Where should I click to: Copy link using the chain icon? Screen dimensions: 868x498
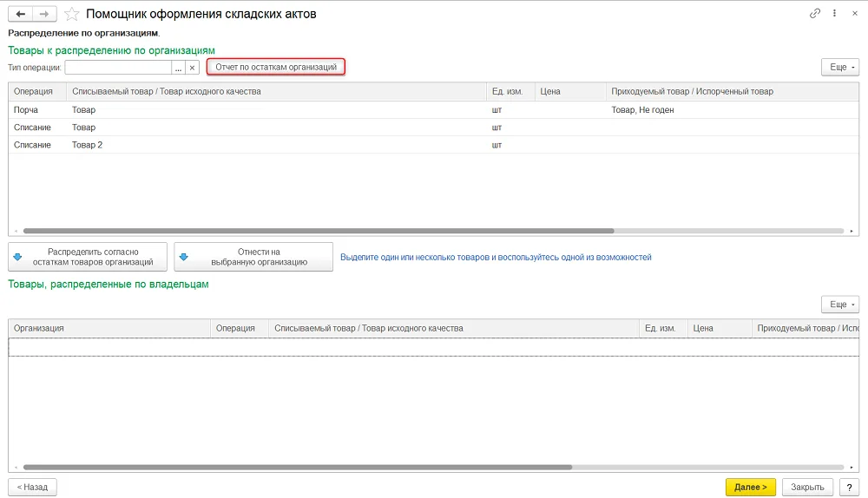coord(814,13)
